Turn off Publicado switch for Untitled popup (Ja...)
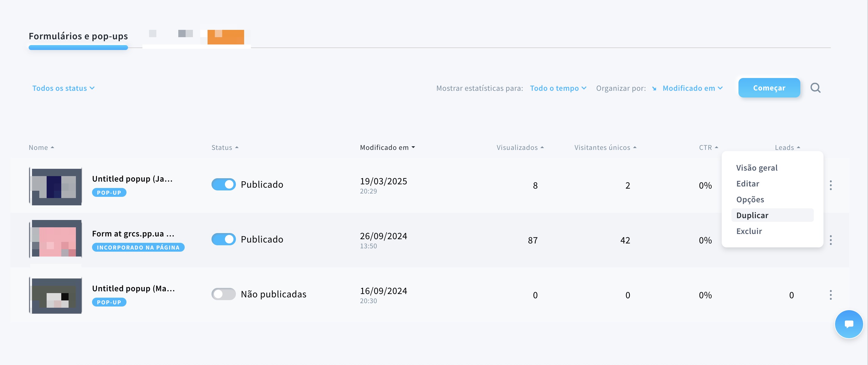The height and width of the screenshot is (365, 868). point(224,185)
